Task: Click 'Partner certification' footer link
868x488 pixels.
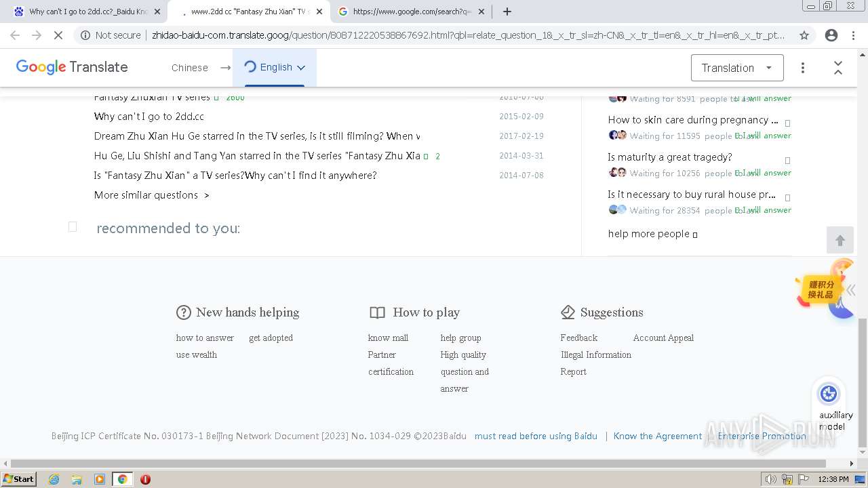Action: point(391,363)
